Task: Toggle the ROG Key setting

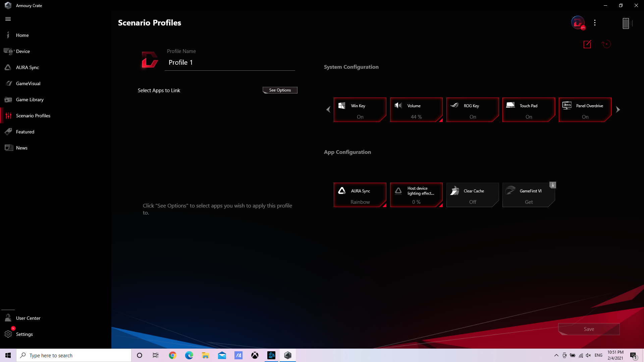Action: click(x=473, y=110)
